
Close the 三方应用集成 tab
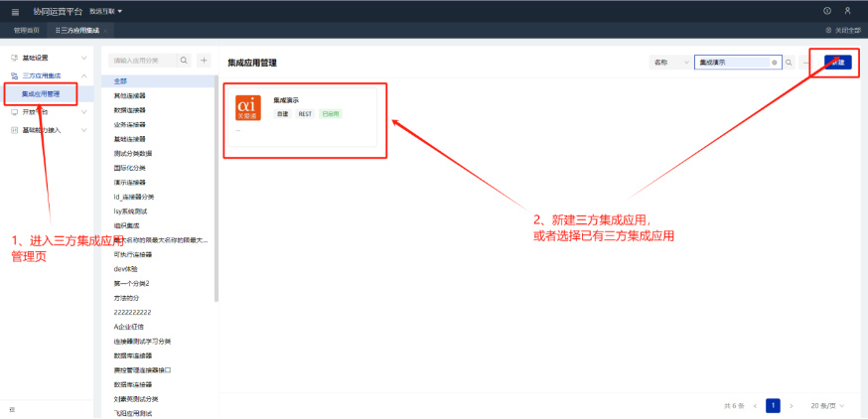[105, 31]
